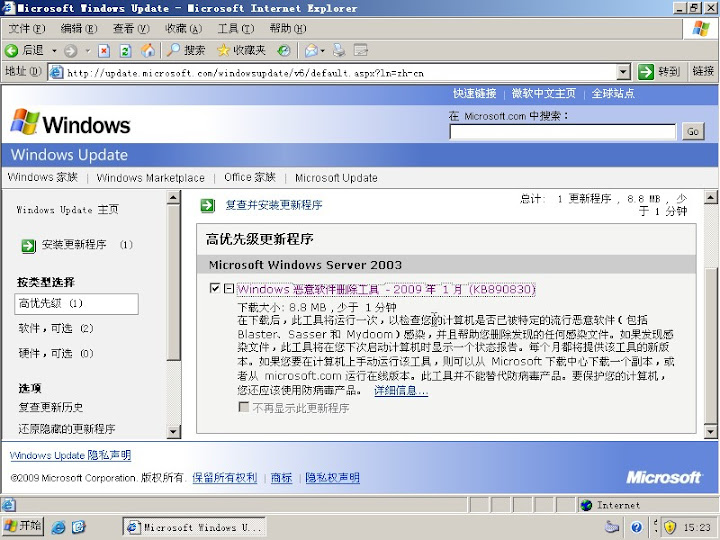Select 硬件，可选 (0) category
This screenshot has width=720, height=540.
click(56, 353)
